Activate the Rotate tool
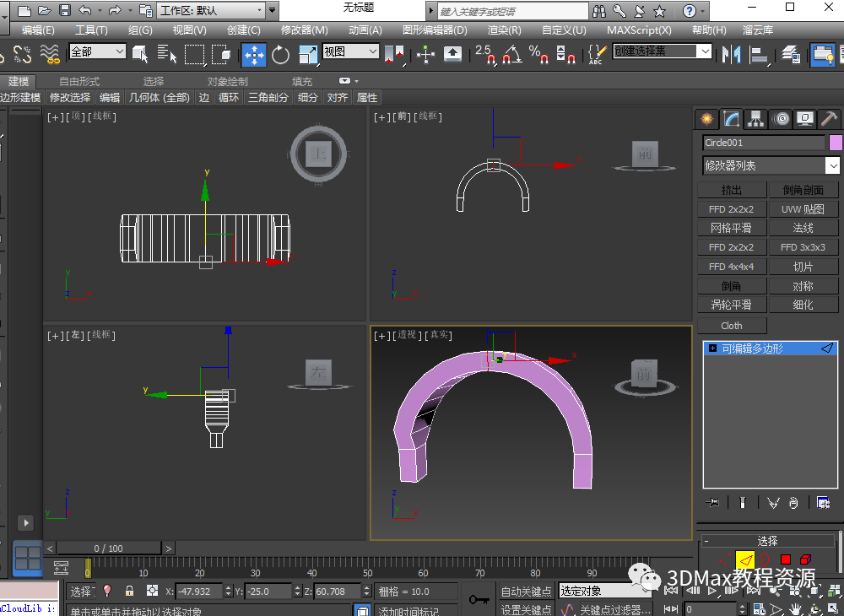844x616 pixels. point(280,55)
